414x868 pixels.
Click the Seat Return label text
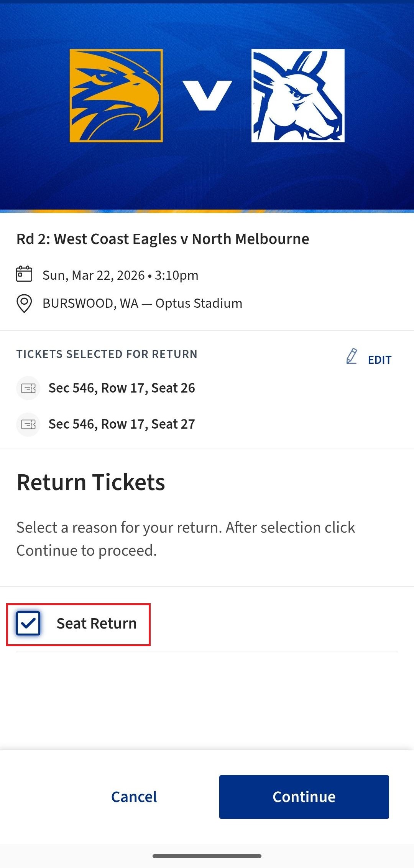97,624
